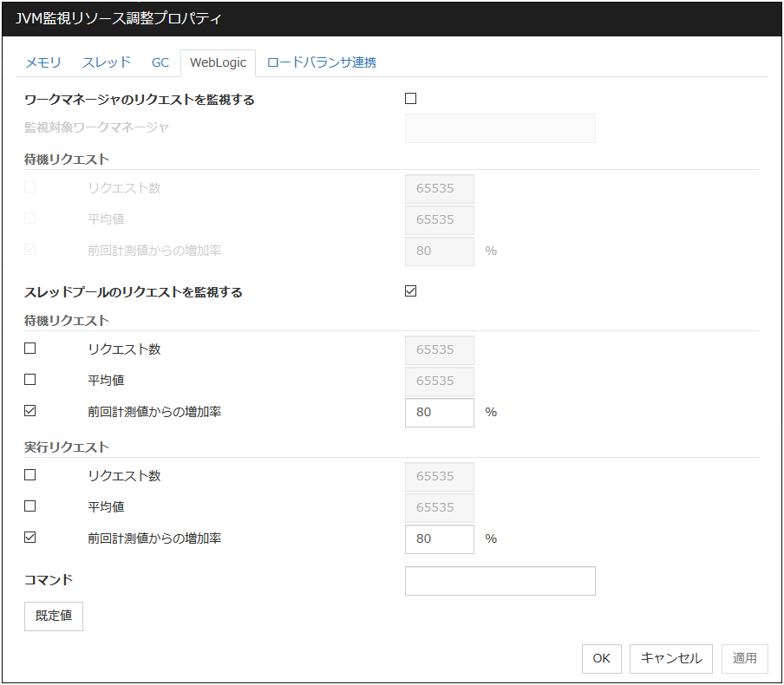This screenshot has height=685, width=784.
Task: Check thread pool 待機リクエスト 平均値 checkbox
Action: (30, 380)
